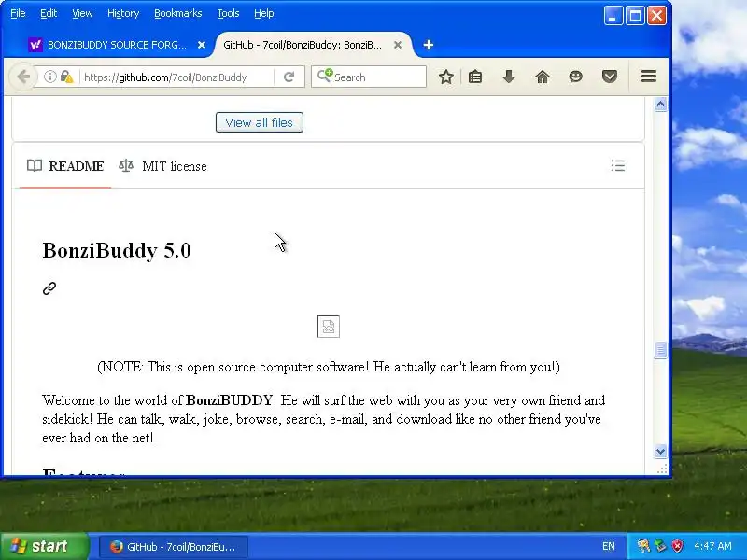The width and height of the screenshot is (747, 560).
Task: Open the File menu
Action: [x=18, y=13]
